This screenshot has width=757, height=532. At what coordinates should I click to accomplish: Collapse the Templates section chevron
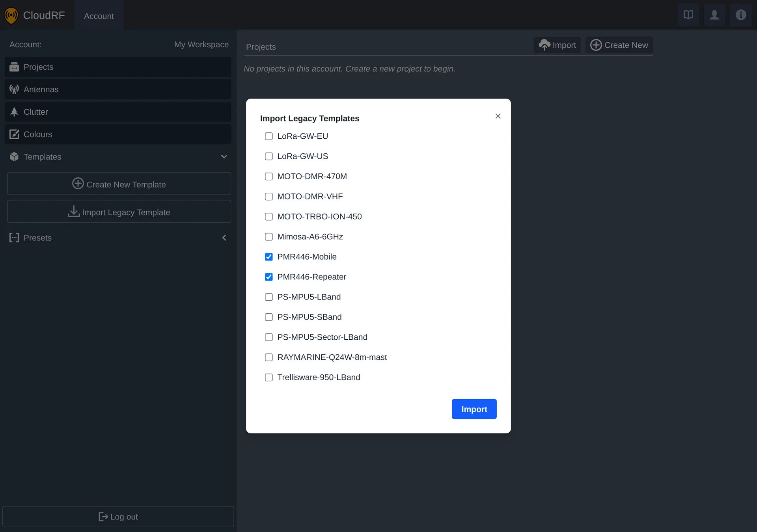[224, 157]
